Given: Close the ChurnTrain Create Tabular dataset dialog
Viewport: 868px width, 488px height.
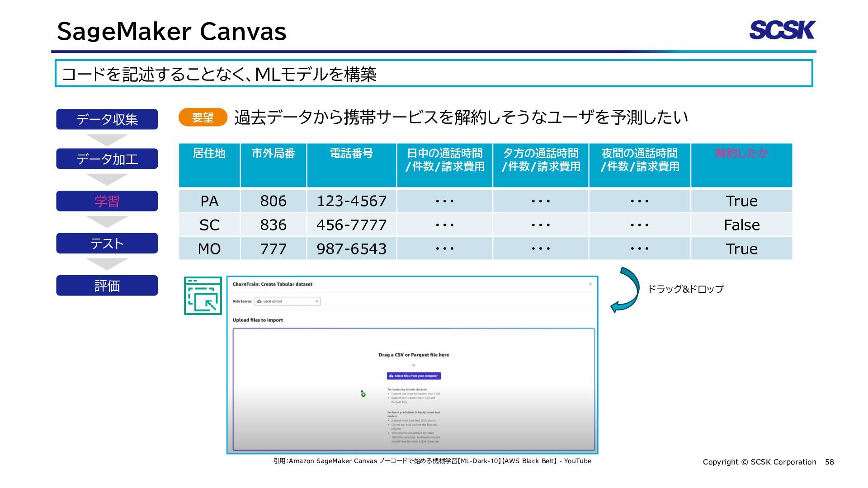Looking at the screenshot, I should (x=590, y=284).
